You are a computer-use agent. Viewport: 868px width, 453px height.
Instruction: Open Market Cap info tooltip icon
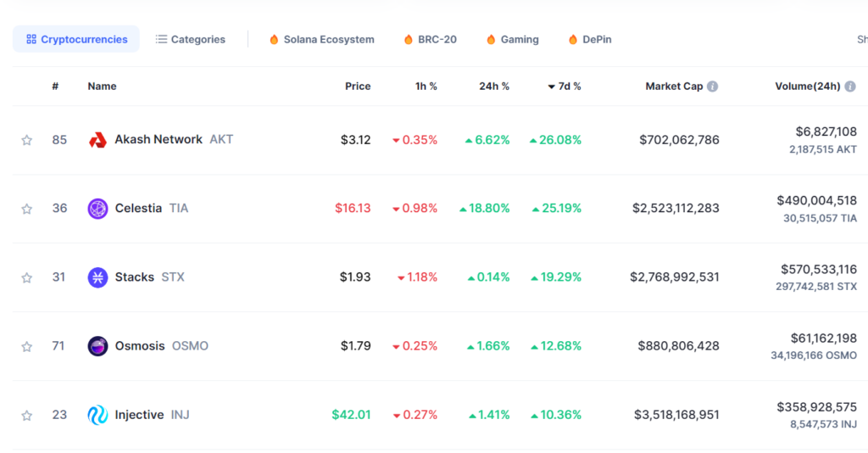click(x=712, y=87)
